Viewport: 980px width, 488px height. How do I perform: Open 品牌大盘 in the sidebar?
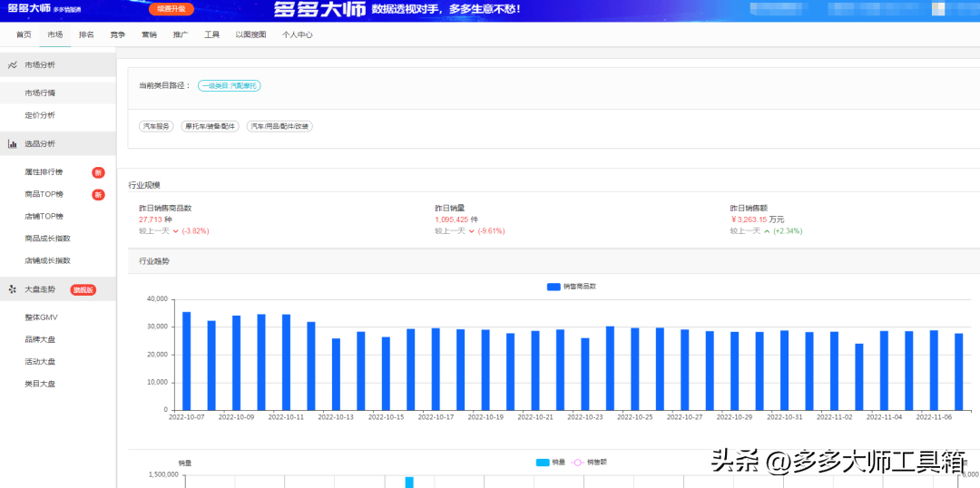pyautogui.click(x=40, y=339)
